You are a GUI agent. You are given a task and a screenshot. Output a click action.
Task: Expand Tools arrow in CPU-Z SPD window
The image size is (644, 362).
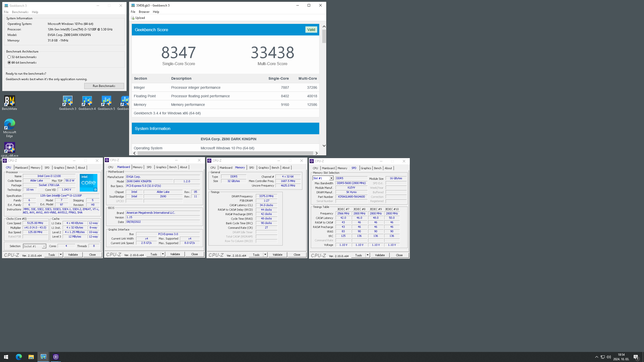pyautogui.click(x=368, y=255)
